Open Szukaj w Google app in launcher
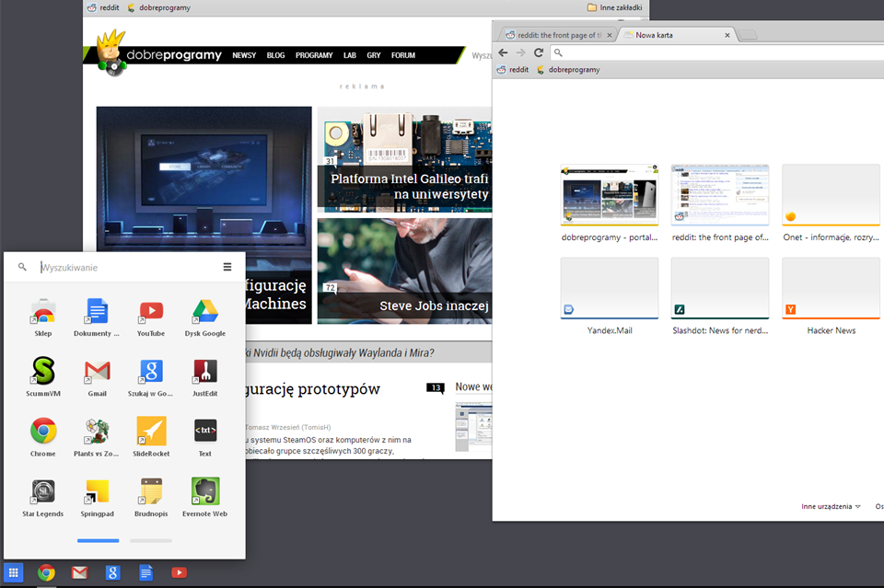Image resolution: width=884 pixels, height=588 pixels. click(x=151, y=377)
